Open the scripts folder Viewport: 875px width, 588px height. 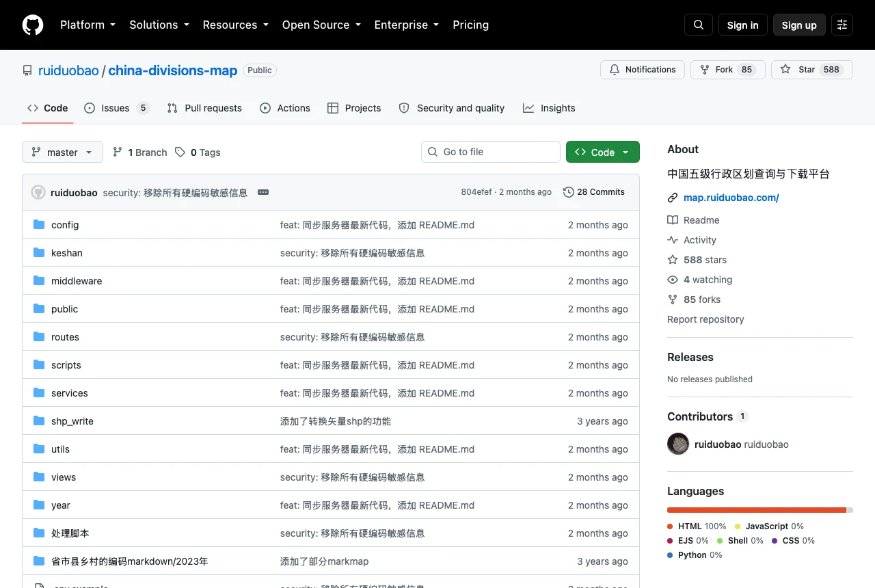click(x=66, y=365)
